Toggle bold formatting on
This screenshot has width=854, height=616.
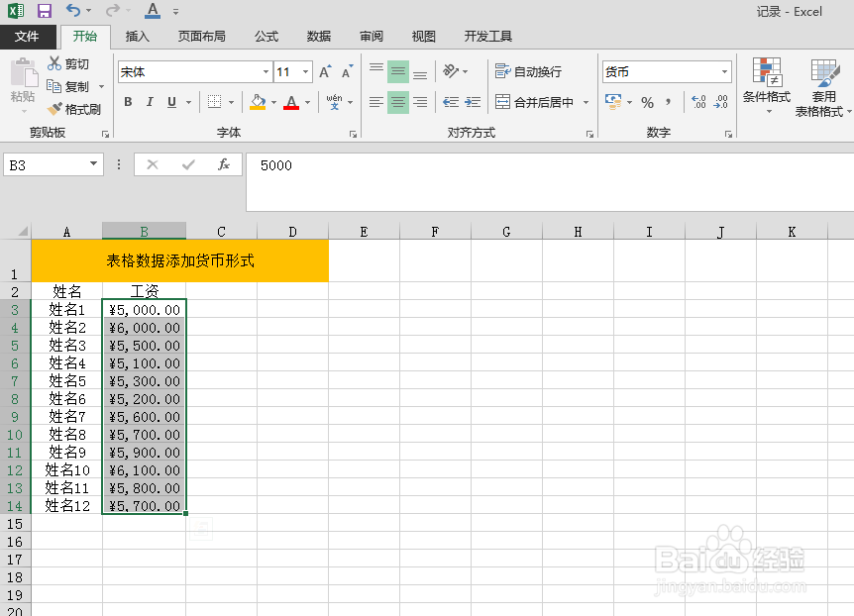[128, 102]
